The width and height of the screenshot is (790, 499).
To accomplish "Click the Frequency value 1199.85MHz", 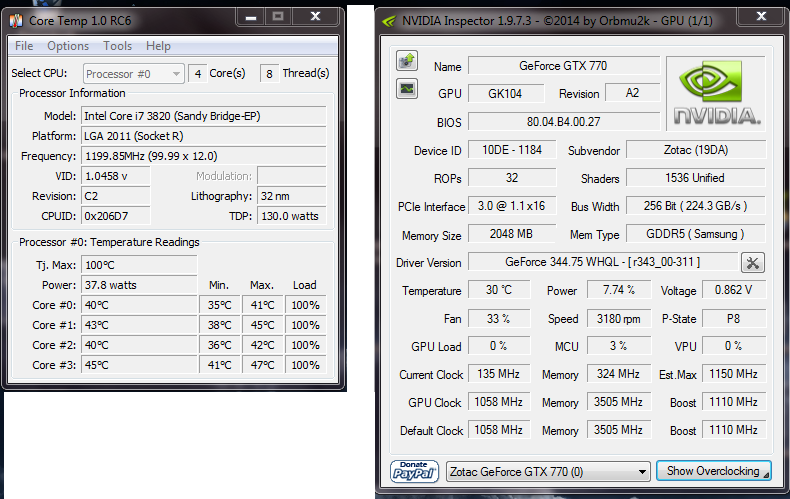I will pos(204,156).
